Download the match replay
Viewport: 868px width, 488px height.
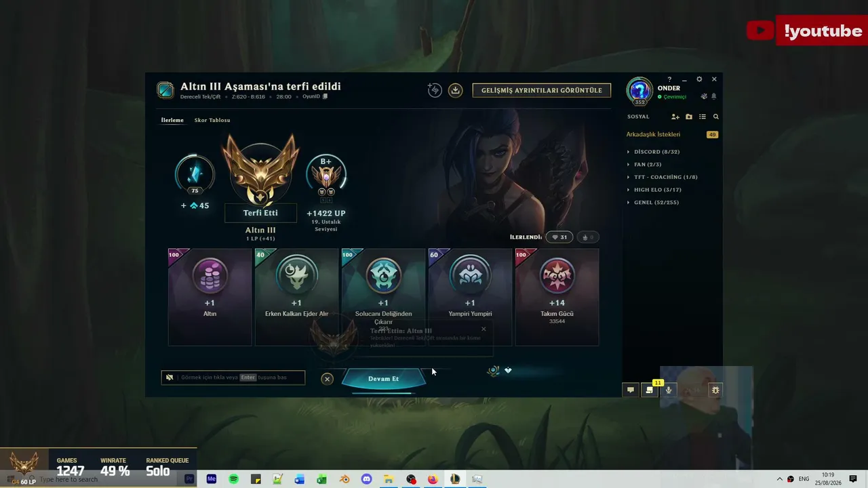[456, 90]
